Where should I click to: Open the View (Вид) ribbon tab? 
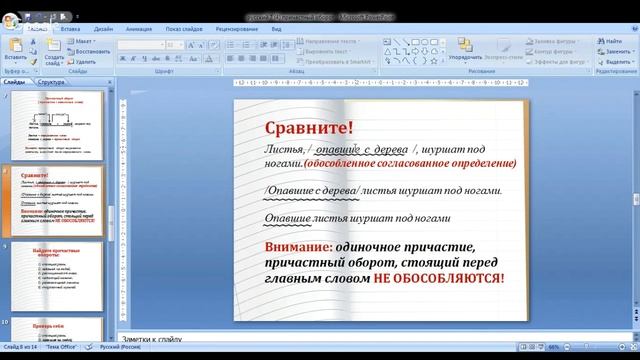point(276,29)
